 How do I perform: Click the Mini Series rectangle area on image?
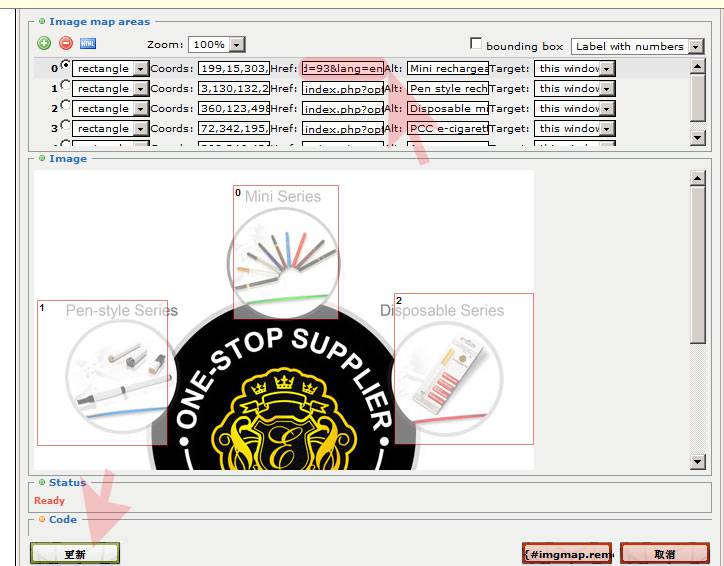286,251
